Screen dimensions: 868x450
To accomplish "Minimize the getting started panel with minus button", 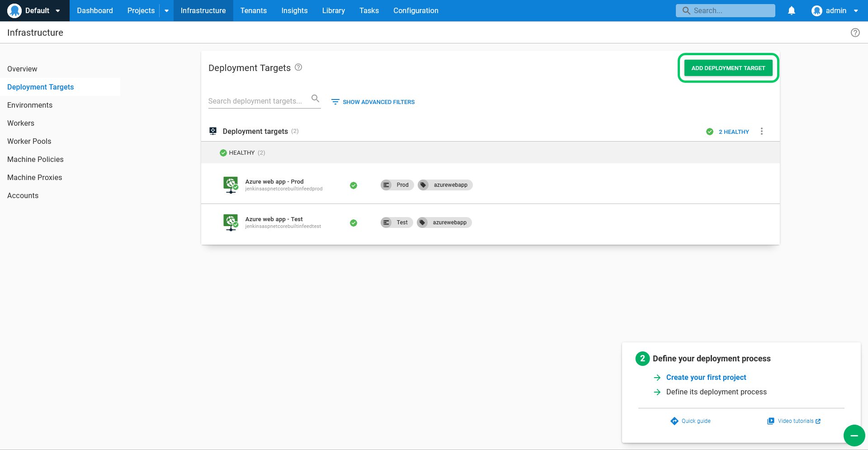I will click(x=854, y=436).
